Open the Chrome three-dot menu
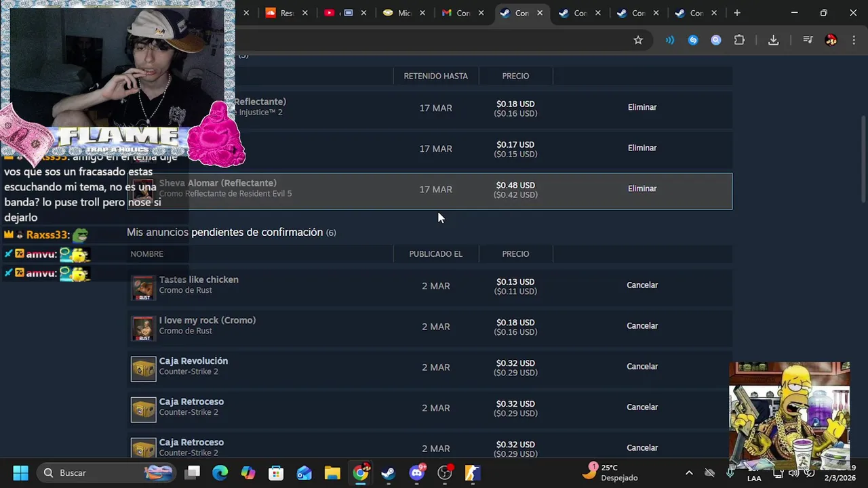The image size is (868, 488). [x=853, y=40]
